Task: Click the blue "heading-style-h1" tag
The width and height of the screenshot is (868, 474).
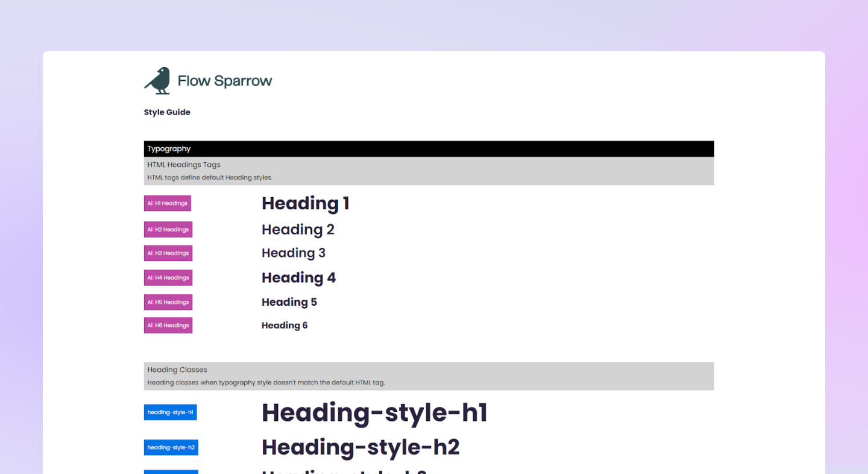Action: click(x=170, y=412)
